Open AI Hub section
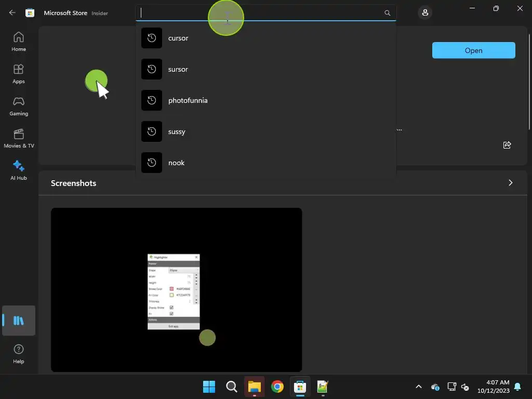The height and width of the screenshot is (399, 532). [x=19, y=170]
